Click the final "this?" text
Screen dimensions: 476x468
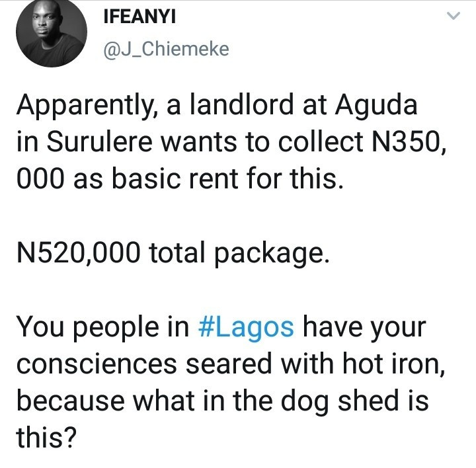(x=46, y=436)
